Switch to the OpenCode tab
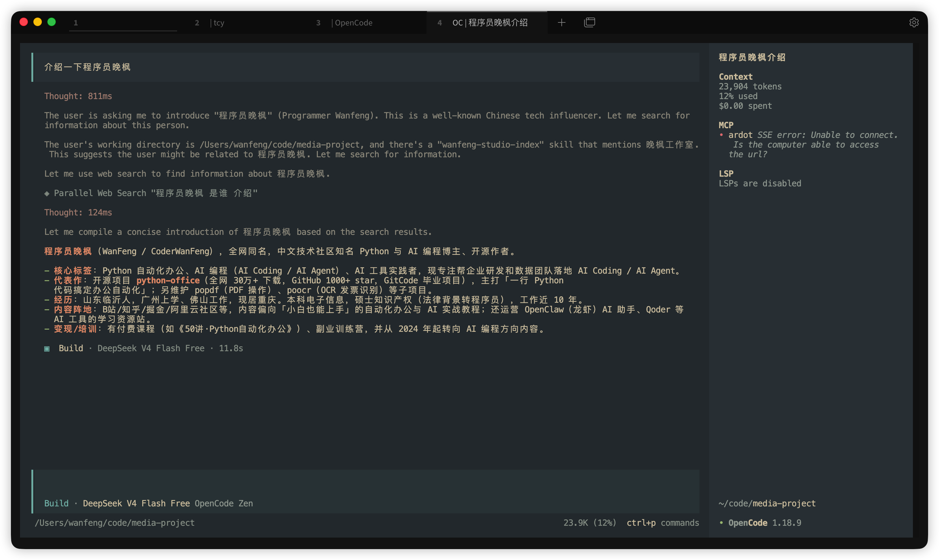This screenshot has width=939, height=560. [x=366, y=23]
